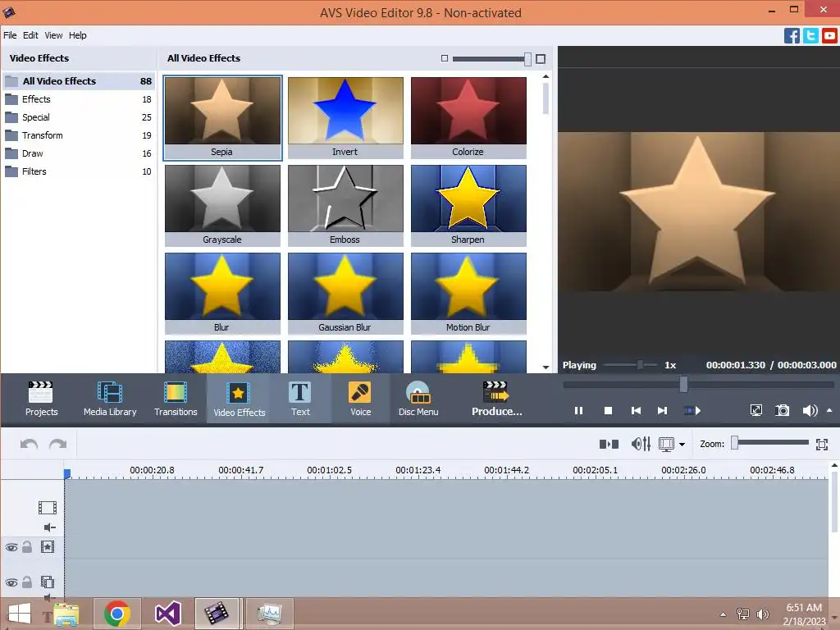The image size is (840, 630).
Task: Open the File menu
Action: [x=10, y=35]
